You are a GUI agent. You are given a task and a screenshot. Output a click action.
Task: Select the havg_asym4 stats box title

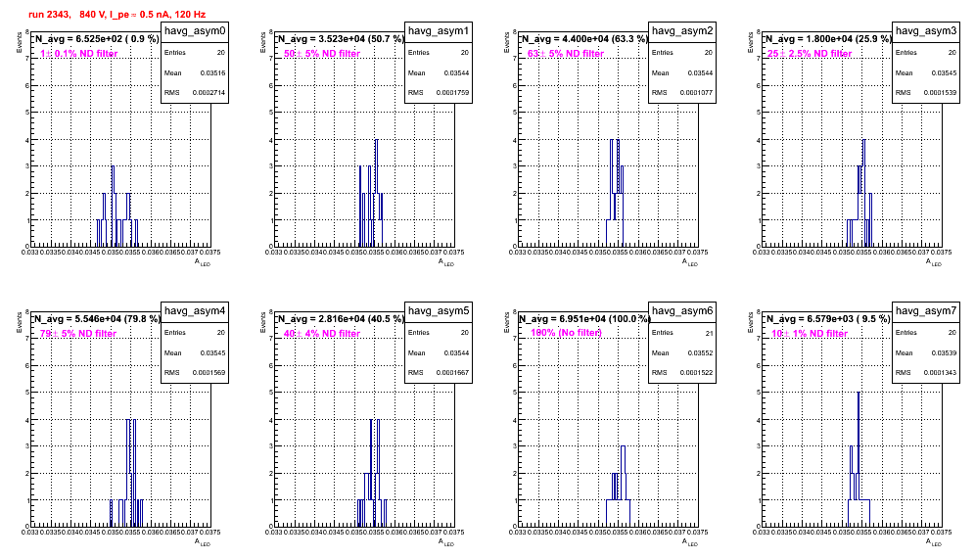[195, 311]
